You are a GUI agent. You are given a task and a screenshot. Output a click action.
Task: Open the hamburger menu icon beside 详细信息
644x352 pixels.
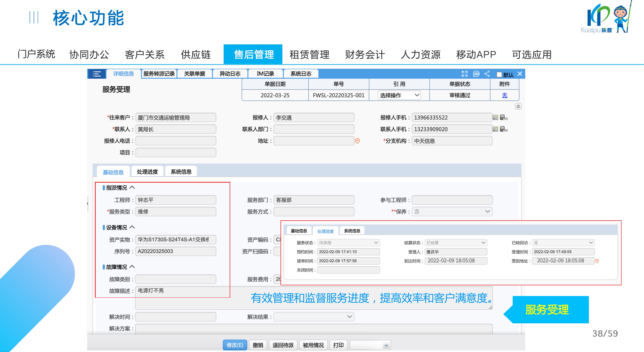click(97, 74)
